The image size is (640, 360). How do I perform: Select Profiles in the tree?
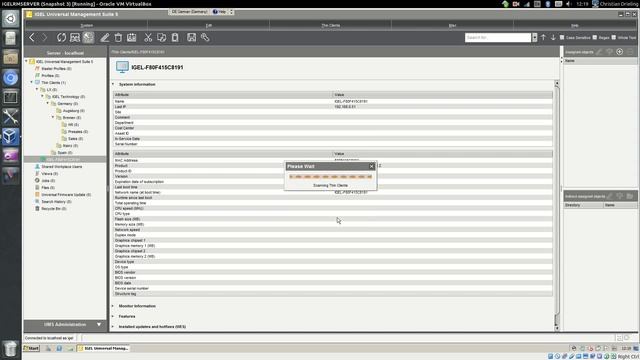[x=50, y=76]
